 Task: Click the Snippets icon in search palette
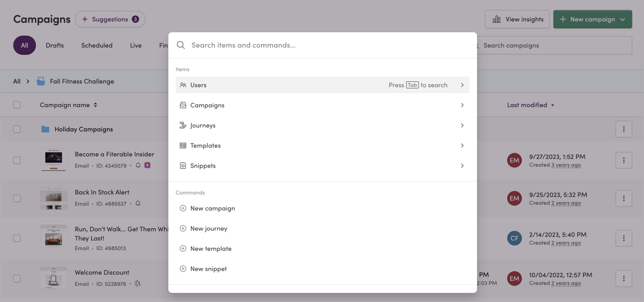pyautogui.click(x=182, y=165)
